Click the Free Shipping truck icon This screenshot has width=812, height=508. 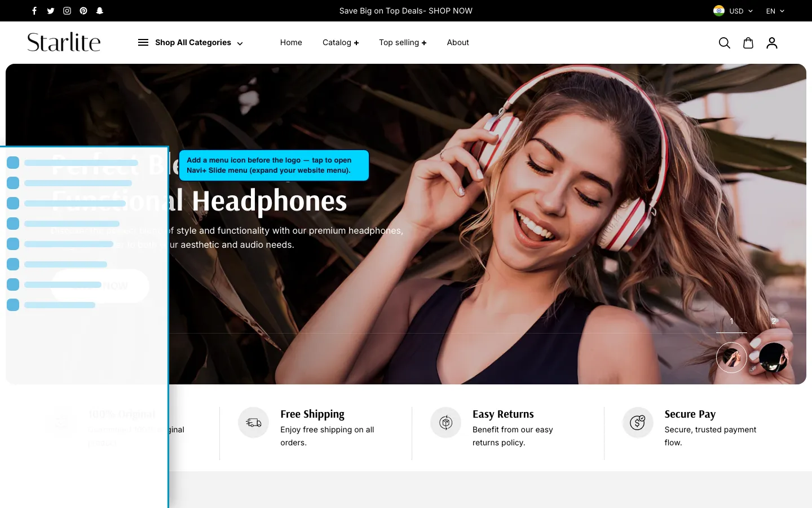254,422
